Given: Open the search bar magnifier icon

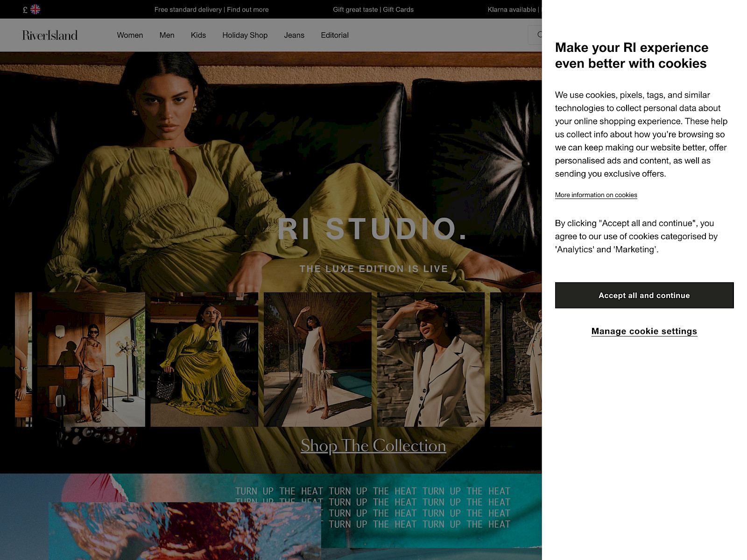Looking at the screenshot, I should (539, 35).
